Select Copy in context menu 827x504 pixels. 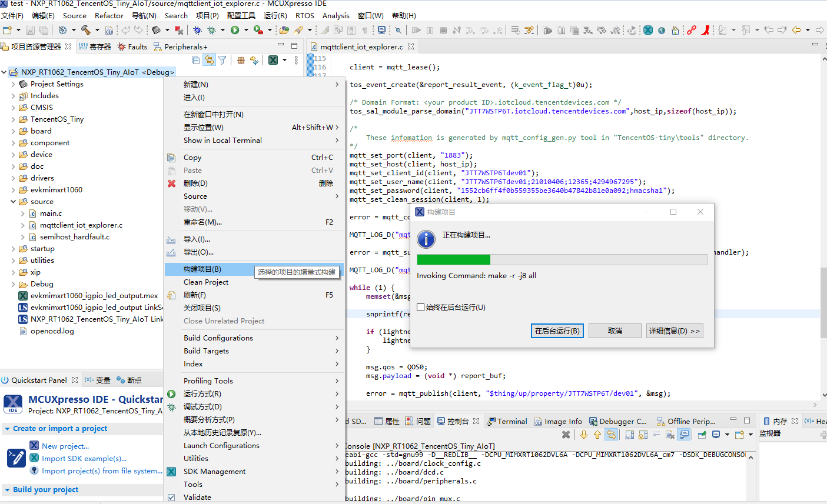click(x=255, y=158)
